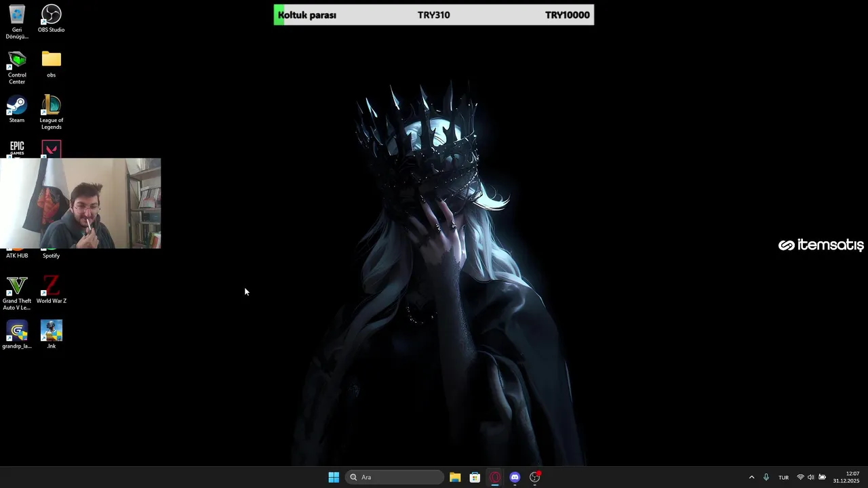Open the Recycle Bin (Geri Dönüşüm) icon
Viewport: 868px width, 488px height.
[17, 21]
